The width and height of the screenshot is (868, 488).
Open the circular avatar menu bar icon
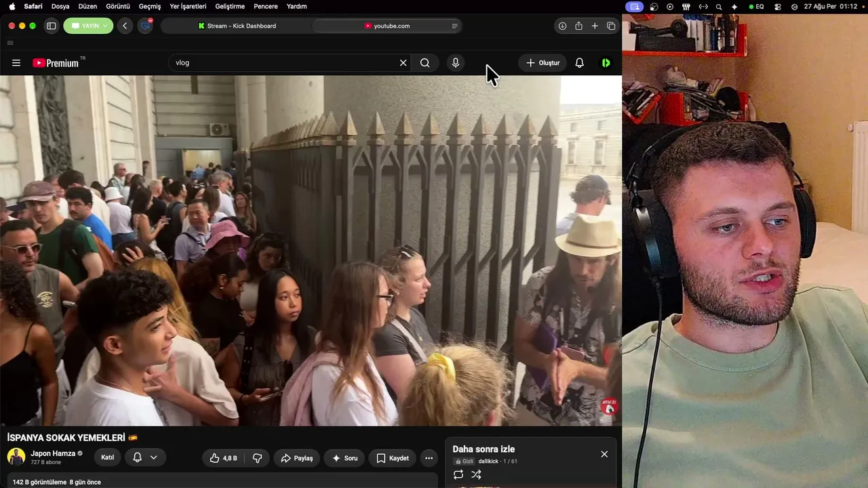[654, 6]
